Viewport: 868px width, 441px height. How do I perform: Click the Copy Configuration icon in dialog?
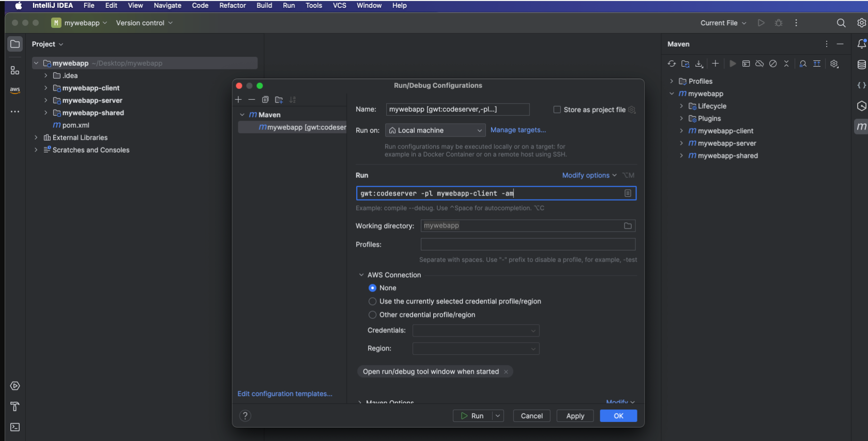[x=265, y=100]
